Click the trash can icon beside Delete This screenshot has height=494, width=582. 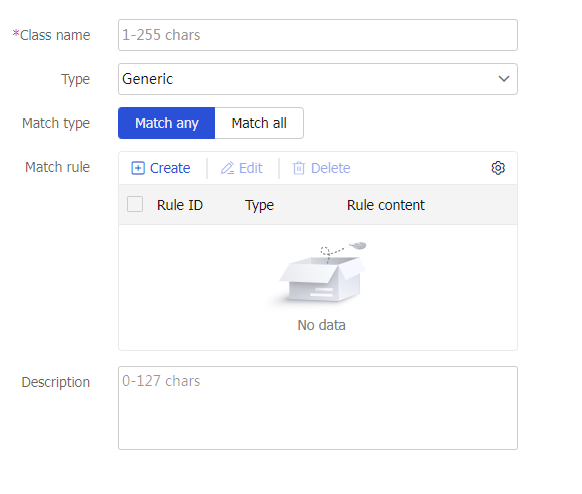click(299, 168)
